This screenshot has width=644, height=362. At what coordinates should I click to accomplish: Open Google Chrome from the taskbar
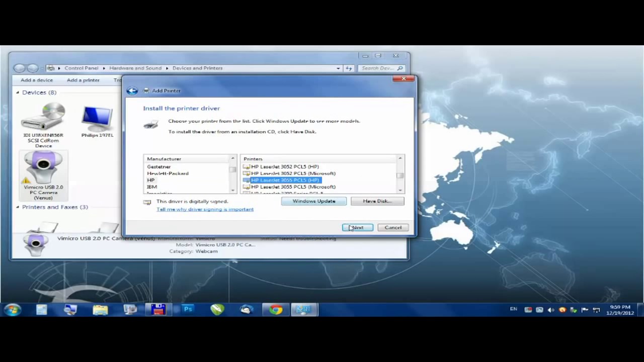click(276, 310)
